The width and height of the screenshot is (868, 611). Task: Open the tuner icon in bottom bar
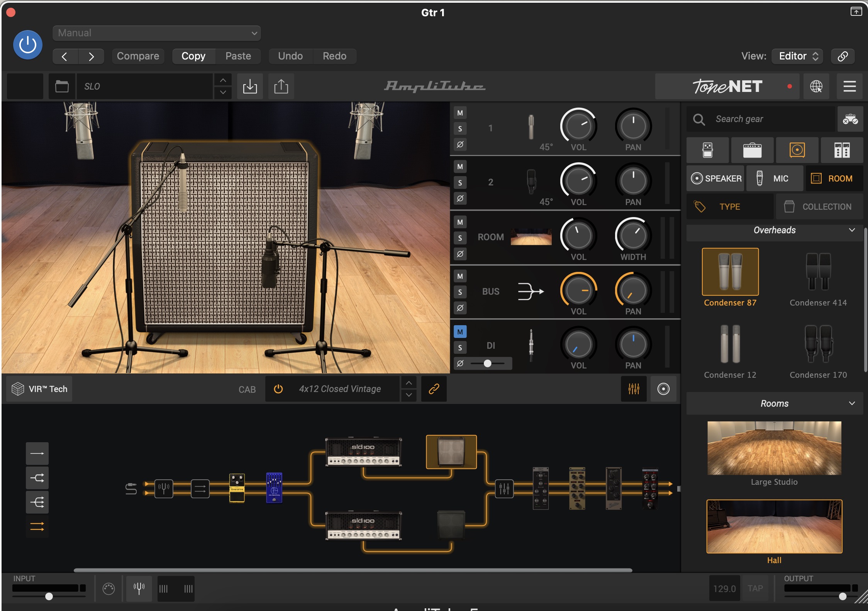139,589
